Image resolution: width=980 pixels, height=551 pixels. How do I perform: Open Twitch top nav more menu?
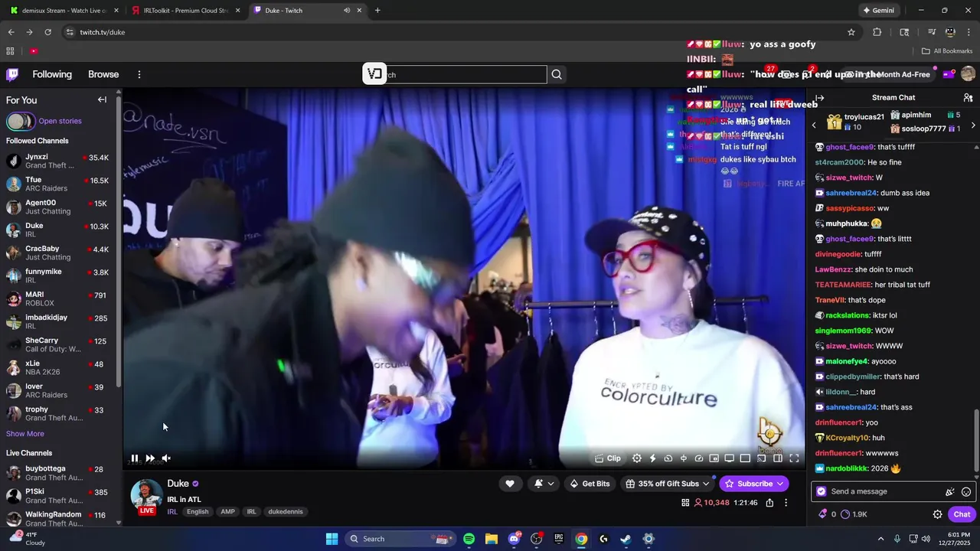click(139, 74)
